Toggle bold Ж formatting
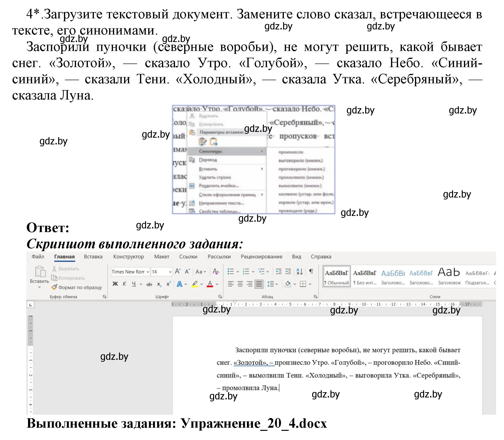504x440 pixels. [x=115, y=284]
